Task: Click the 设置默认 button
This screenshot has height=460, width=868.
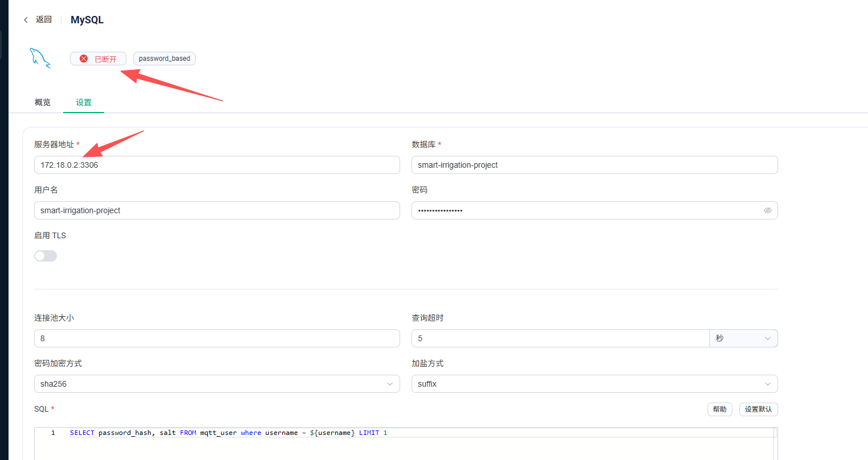Action: click(x=759, y=409)
